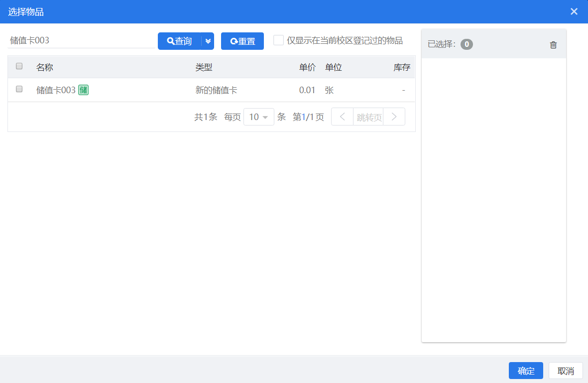The width and height of the screenshot is (588, 383).
Task: Focus the 跳转页 page jump field
Action: 368,117
